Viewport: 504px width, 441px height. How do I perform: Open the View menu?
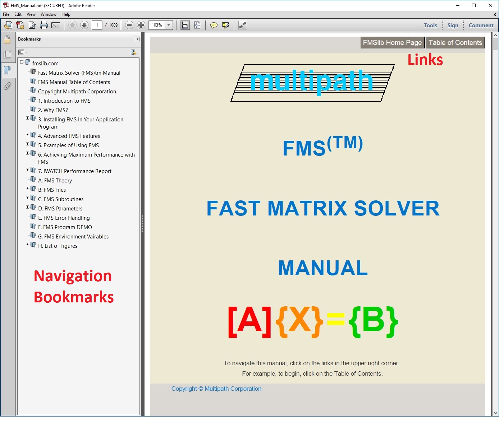point(31,14)
